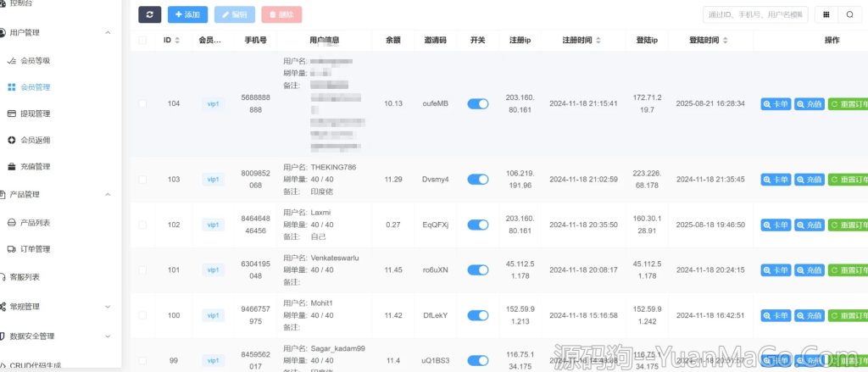Toggle switch for user Laxmi
868x372 pixels.
click(x=478, y=225)
